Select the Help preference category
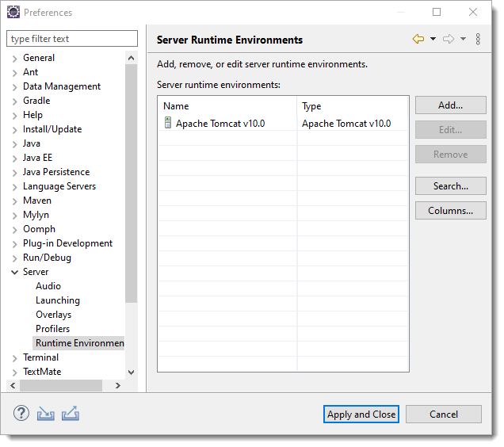The height and width of the screenshot is (447, 504). click(32, 115)
